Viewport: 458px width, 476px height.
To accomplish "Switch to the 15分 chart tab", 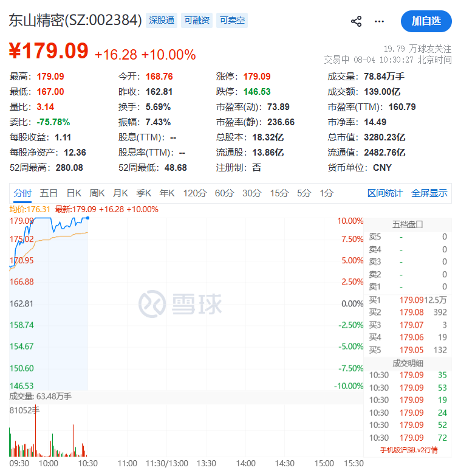I will [x=279, y=193].
